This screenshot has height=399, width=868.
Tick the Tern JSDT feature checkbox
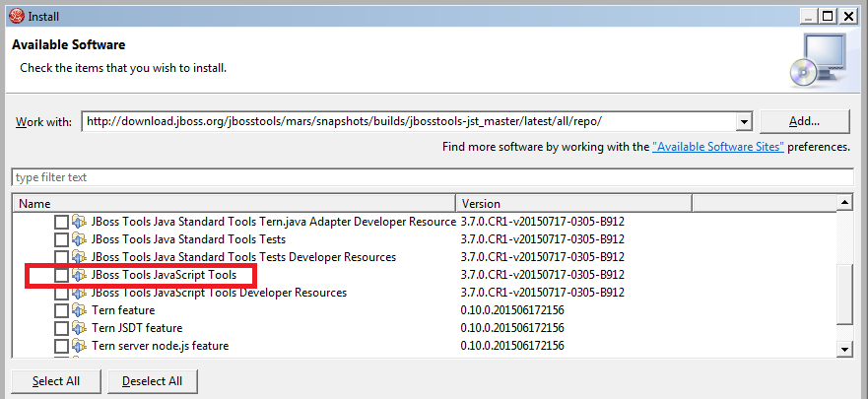pyautogui.click(x=62, y=329)
